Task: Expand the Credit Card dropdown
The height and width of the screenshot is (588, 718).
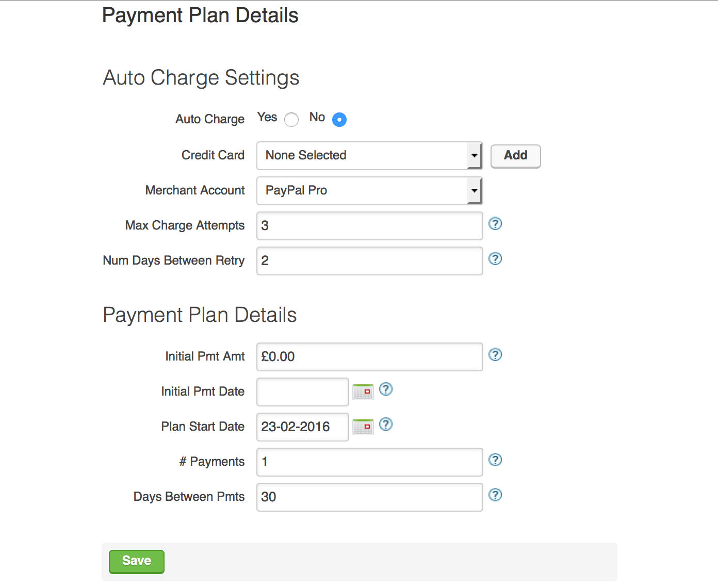Action: (x=369, y=156)
